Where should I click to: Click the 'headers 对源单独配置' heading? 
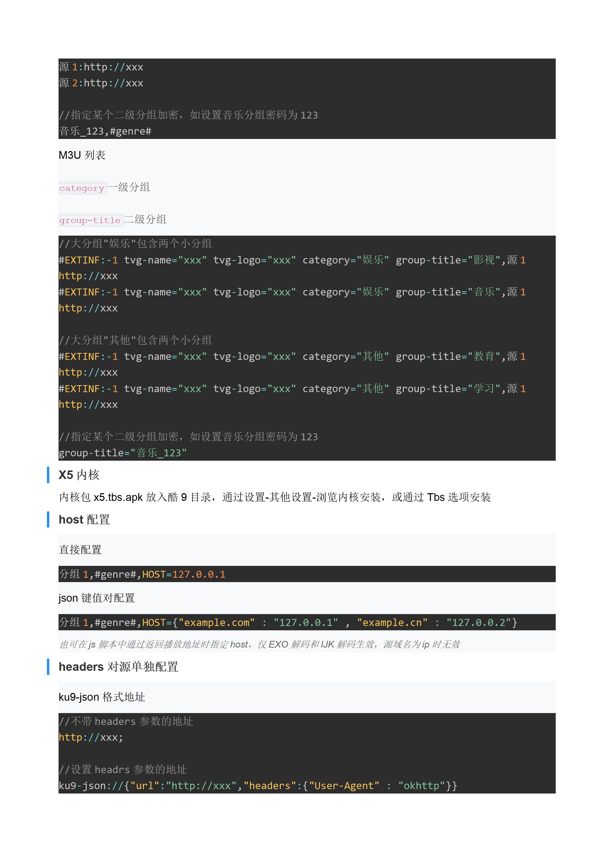tap(118, 666)
